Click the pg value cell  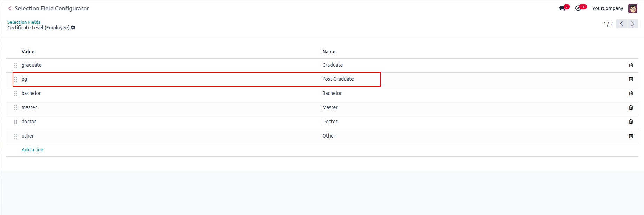[24, 79]
